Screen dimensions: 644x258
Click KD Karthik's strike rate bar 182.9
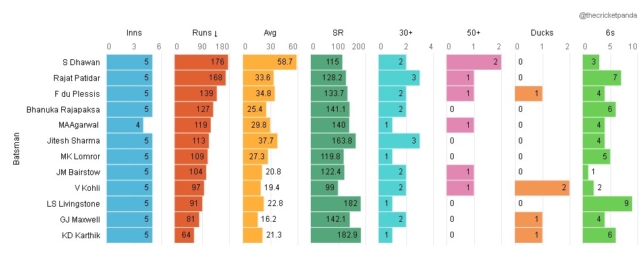coord(336,235)
